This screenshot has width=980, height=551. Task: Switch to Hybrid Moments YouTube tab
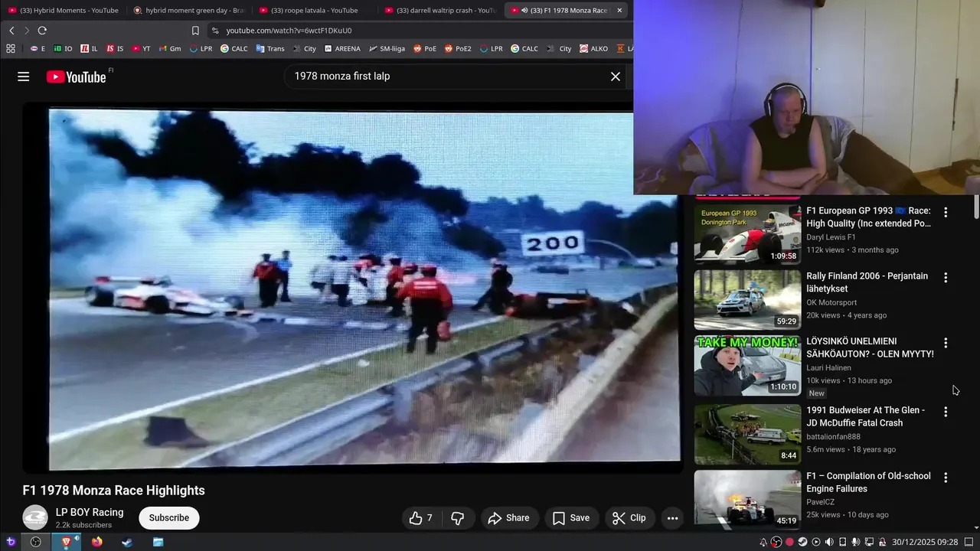tap(63, 10)
